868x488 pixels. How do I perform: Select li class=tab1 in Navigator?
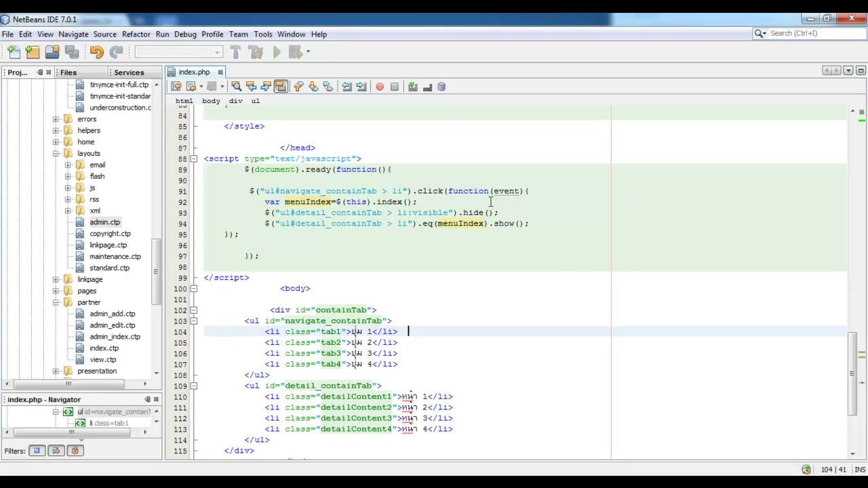(x=108, y=423)
